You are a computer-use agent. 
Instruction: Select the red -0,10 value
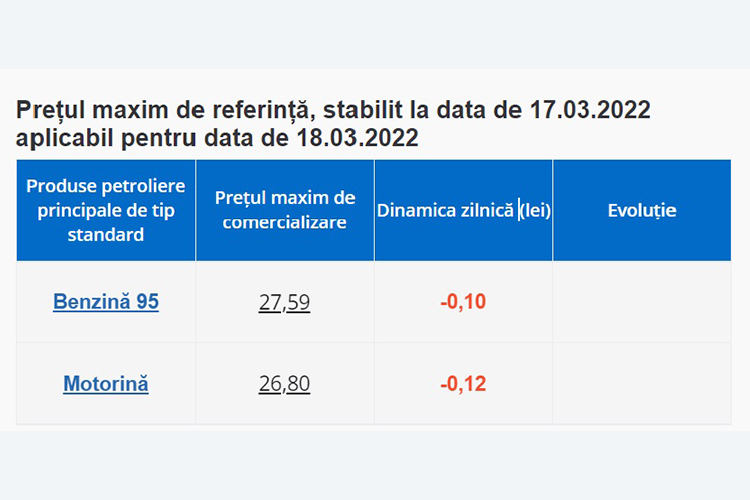[x=463, y=302]
